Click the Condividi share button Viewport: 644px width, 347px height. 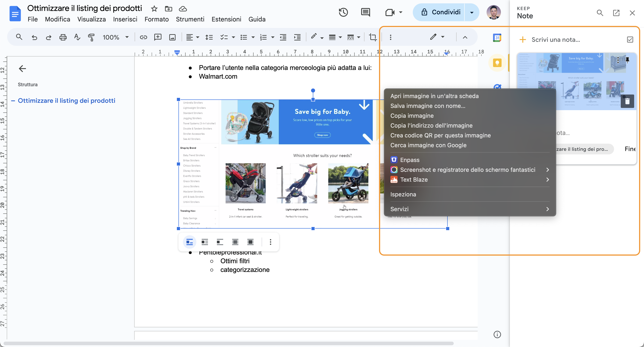point(441,12)
